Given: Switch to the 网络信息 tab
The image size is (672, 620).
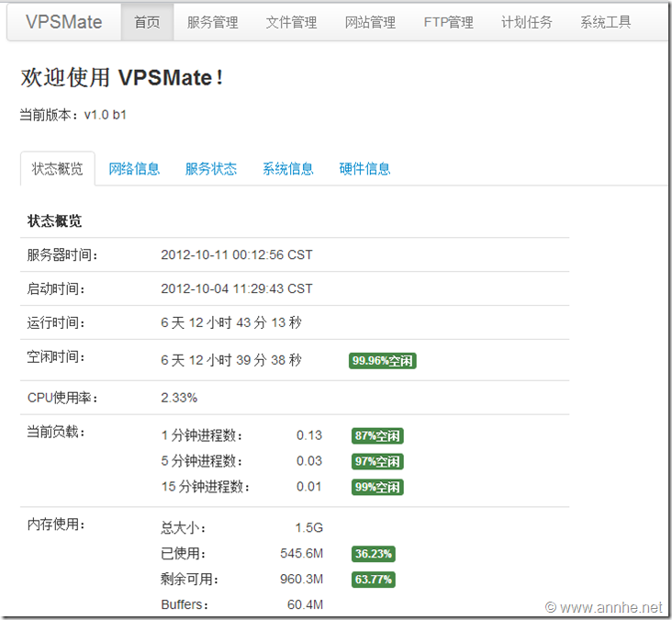Looking at the screenshot, I should point(134,169).
